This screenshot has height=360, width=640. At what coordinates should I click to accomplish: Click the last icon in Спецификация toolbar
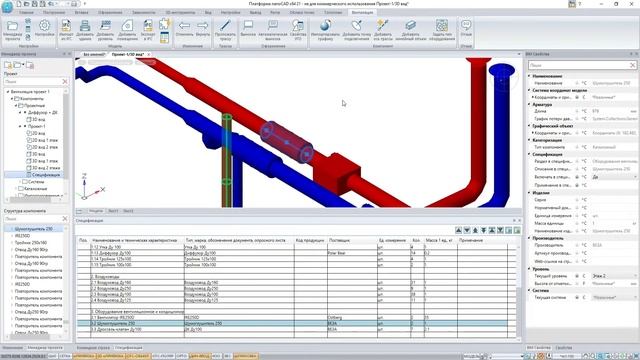(517, 231)
